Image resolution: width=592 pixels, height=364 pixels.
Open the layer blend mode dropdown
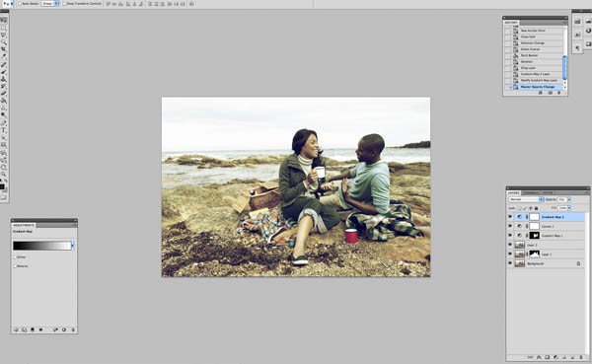coord(526,199)
